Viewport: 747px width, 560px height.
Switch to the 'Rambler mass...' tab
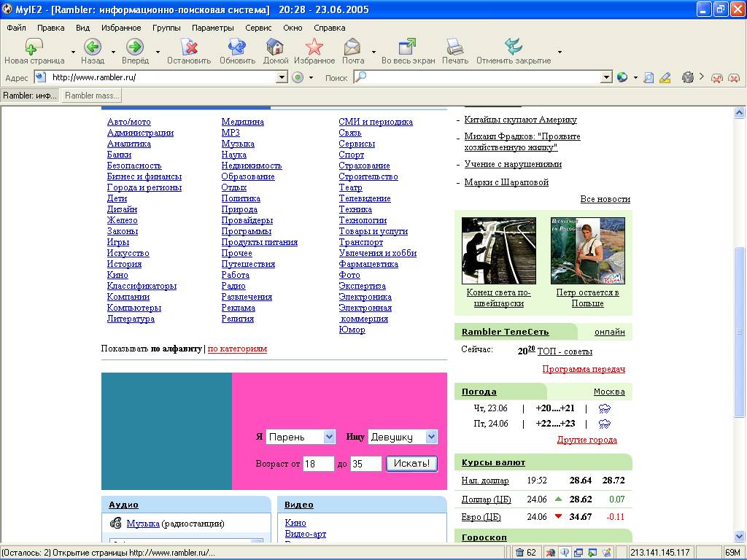(x=92, y=96)
